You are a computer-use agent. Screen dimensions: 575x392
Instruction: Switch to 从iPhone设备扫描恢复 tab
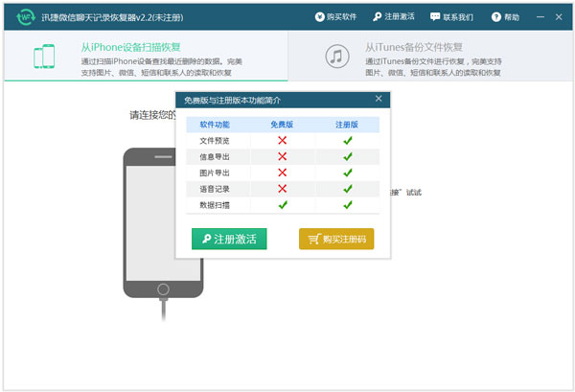point(146,56)
